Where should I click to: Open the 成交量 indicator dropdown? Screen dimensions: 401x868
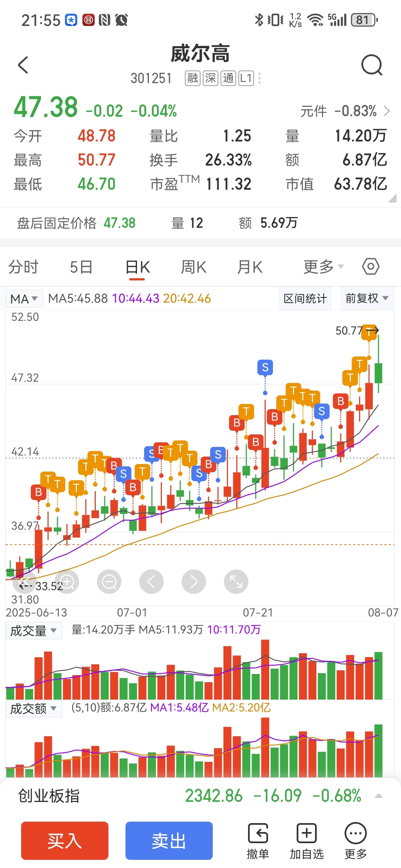click(x=33, y=631)
